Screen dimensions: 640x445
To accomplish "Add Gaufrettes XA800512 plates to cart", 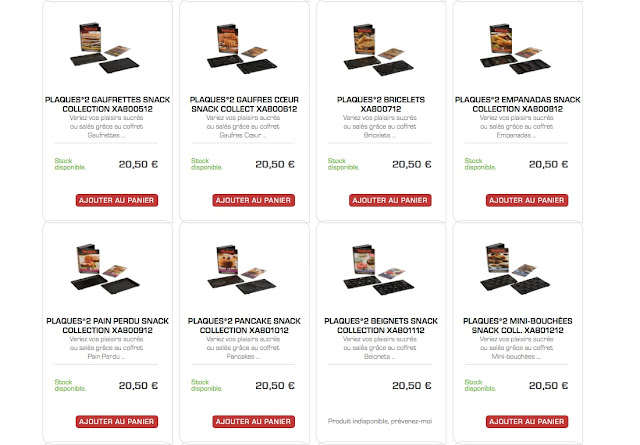I will point(117,200).
